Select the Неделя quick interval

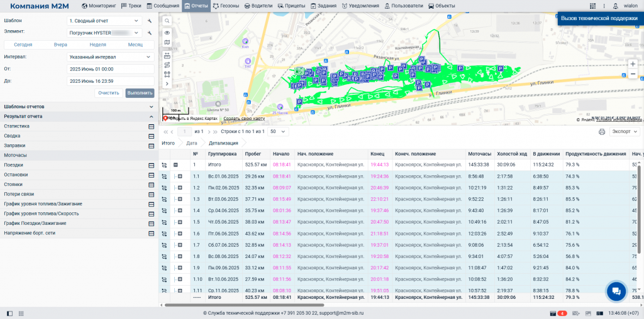click(97, 45)
